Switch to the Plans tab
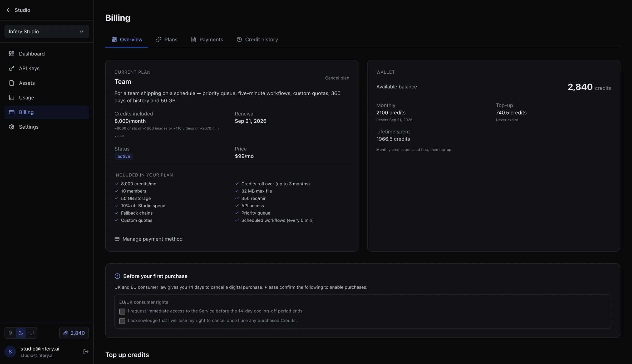This screenshot has height=364, width=632. pyautogui.click(x=166, y=39)
